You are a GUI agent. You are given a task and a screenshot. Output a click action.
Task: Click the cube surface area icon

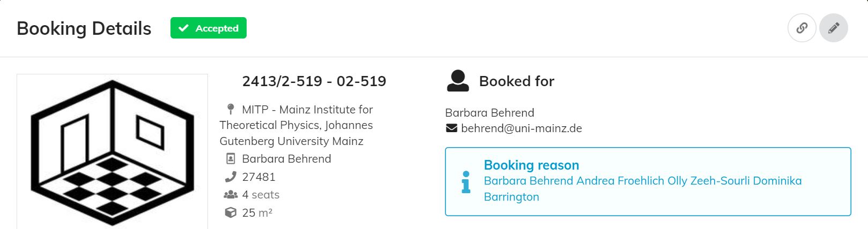coord(231,212)
